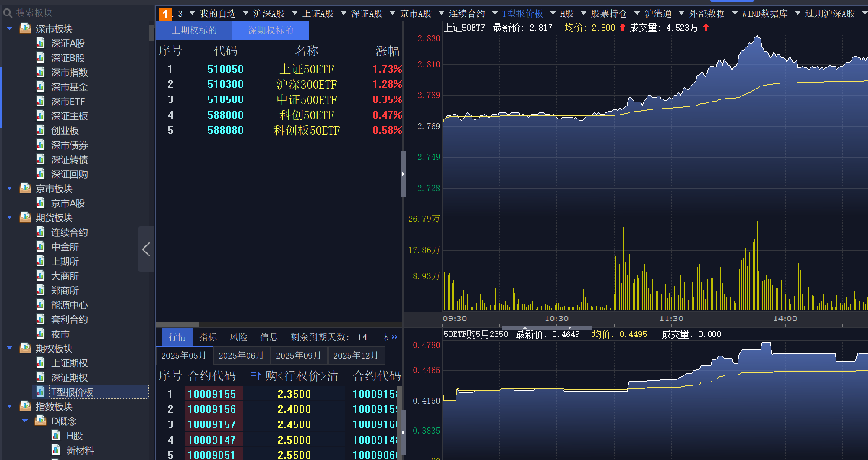Click contract code 10009156

coord(212,409)
